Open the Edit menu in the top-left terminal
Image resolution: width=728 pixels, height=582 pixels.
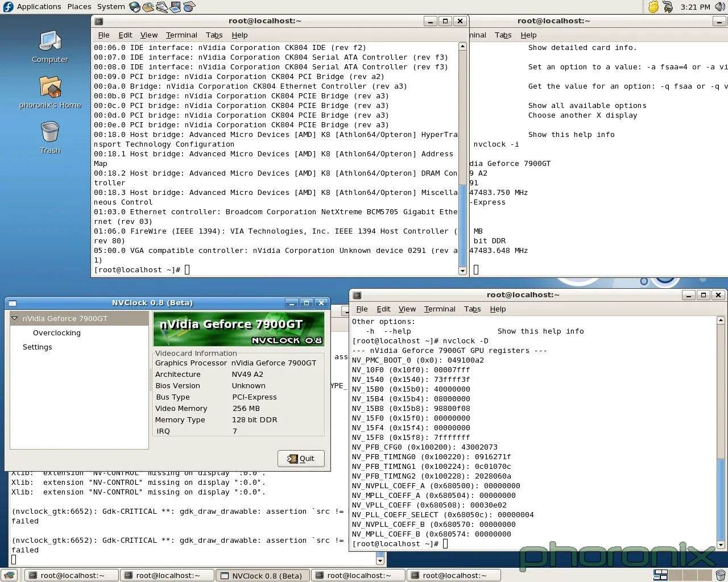pos(125,35)
